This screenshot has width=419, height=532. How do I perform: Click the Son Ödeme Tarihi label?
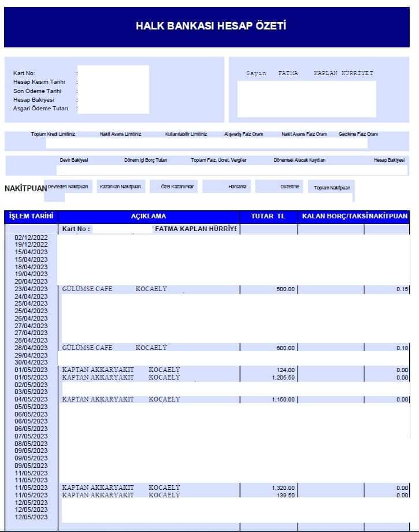38,91
